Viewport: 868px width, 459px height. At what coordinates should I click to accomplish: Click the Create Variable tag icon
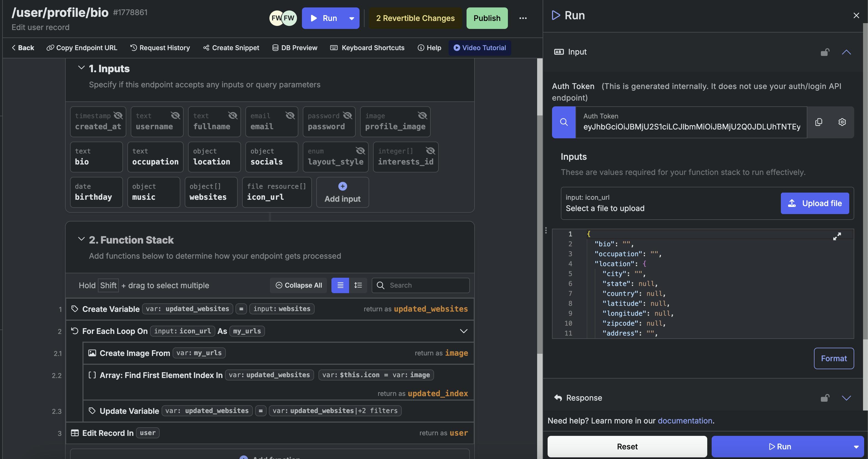point(75,309)
